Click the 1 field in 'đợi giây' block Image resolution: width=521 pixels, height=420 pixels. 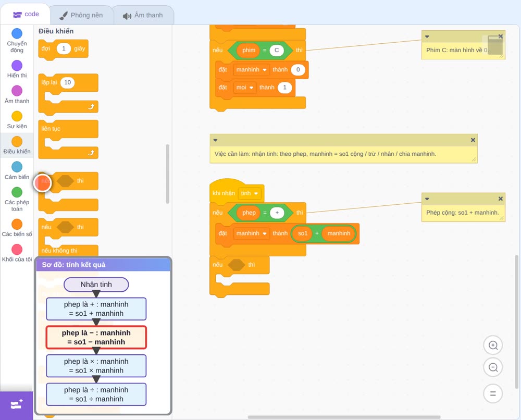(x=64, y=48)
